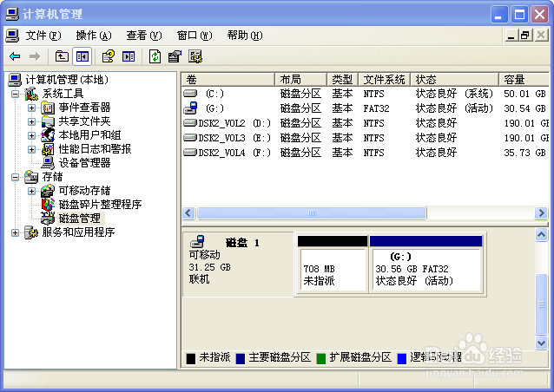Restore the inner MDI child window
Screen dimensions: 554x392
click(x=525, y=36)
